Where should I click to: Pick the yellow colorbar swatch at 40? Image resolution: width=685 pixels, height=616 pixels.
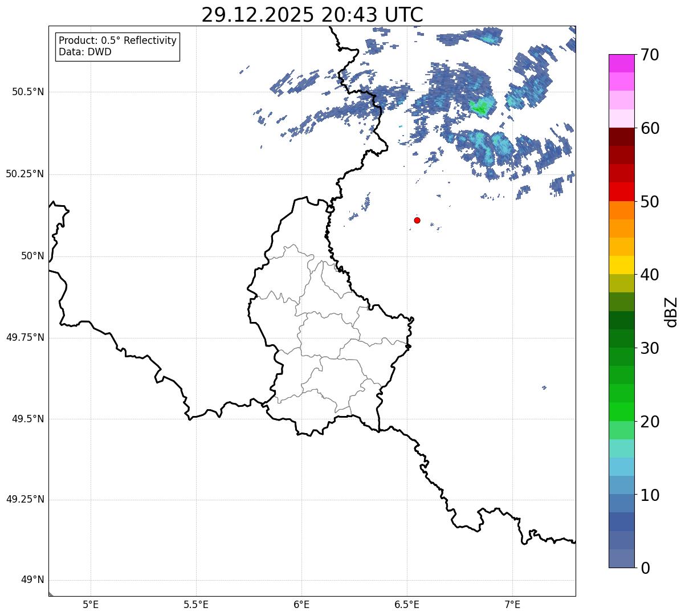621,266
